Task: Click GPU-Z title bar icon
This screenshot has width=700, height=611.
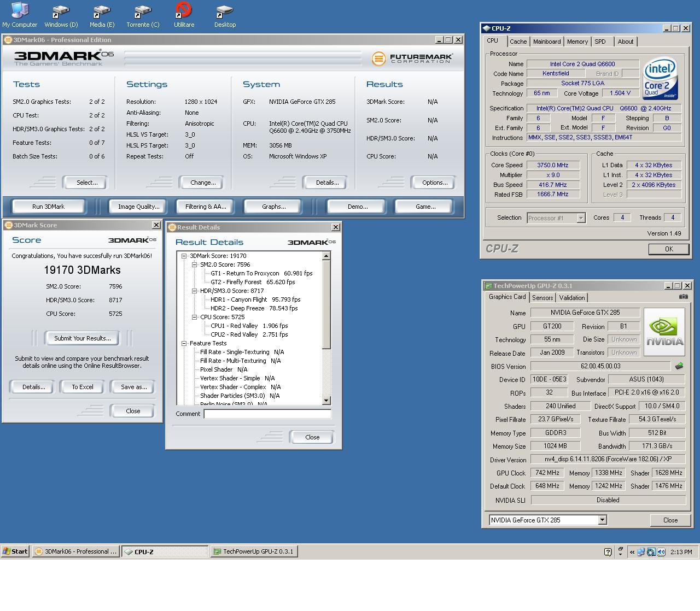Action: pos(488,286)
